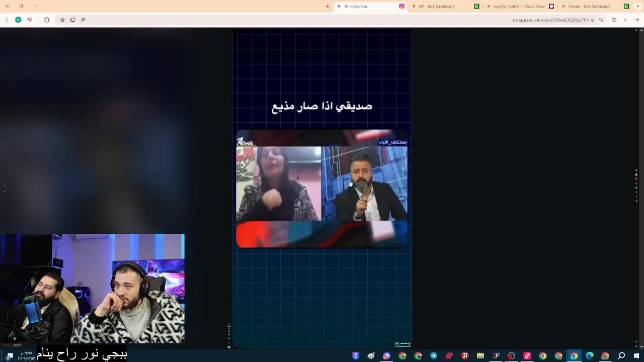Close the Stream - Kick Dashboard tab
This screenshot has width=644, height=362.
click(563, 6)
